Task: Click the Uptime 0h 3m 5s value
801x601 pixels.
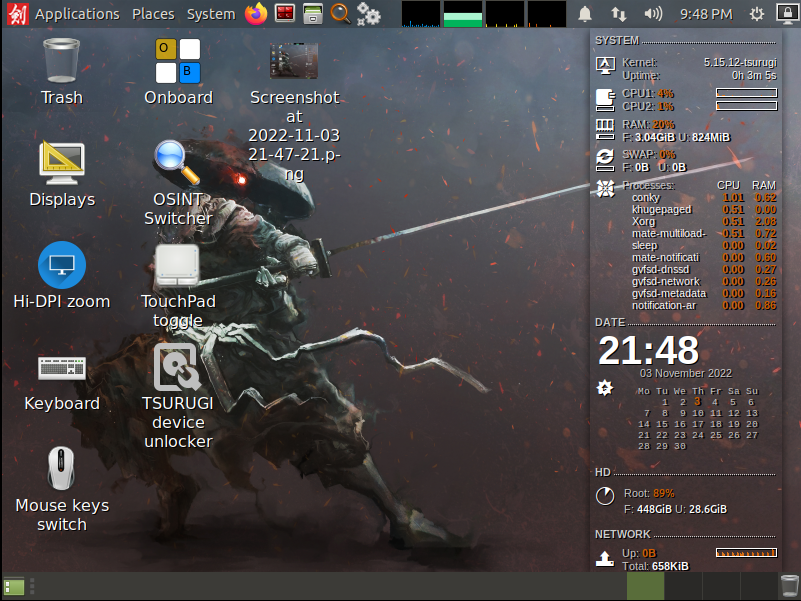Action: click(754, 76)
